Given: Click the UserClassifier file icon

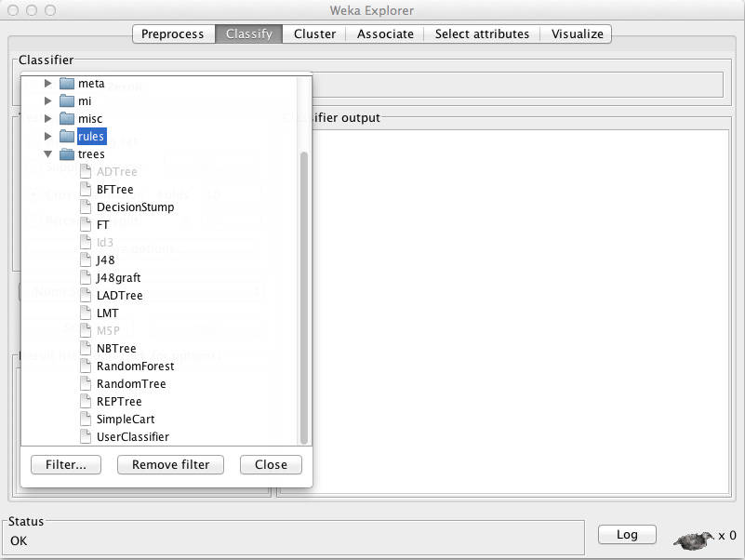Looking at the screenshot, I should pos(86,436).
